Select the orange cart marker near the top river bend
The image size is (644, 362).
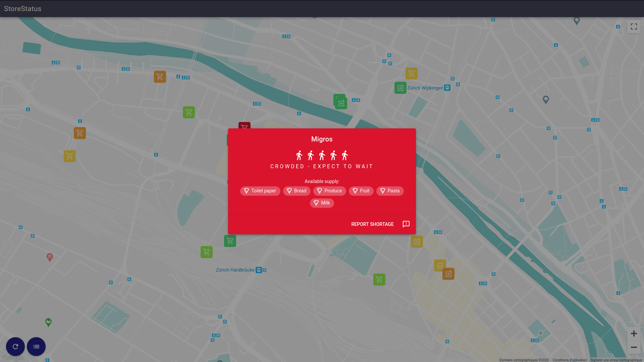160,77
